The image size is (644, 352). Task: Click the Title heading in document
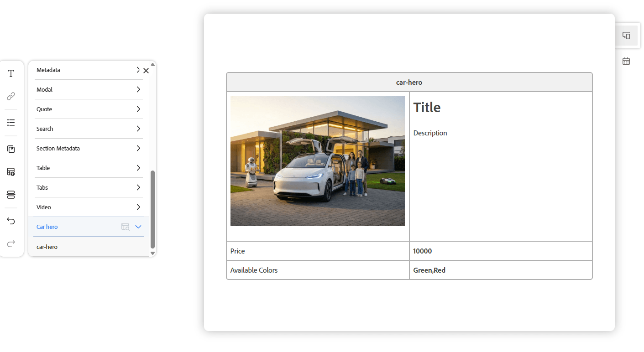click(x=427, y=108)
